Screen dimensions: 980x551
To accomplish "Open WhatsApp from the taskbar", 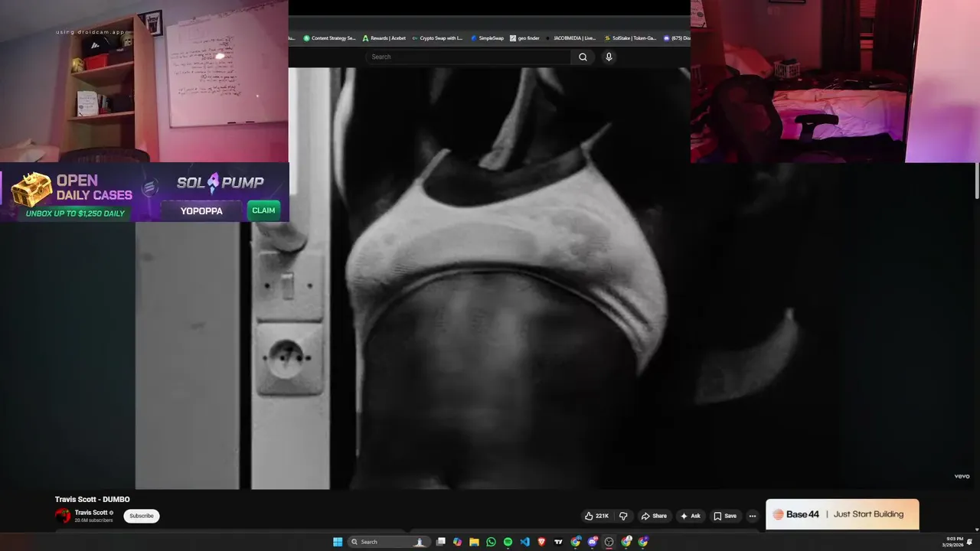I will click(491, 542).
